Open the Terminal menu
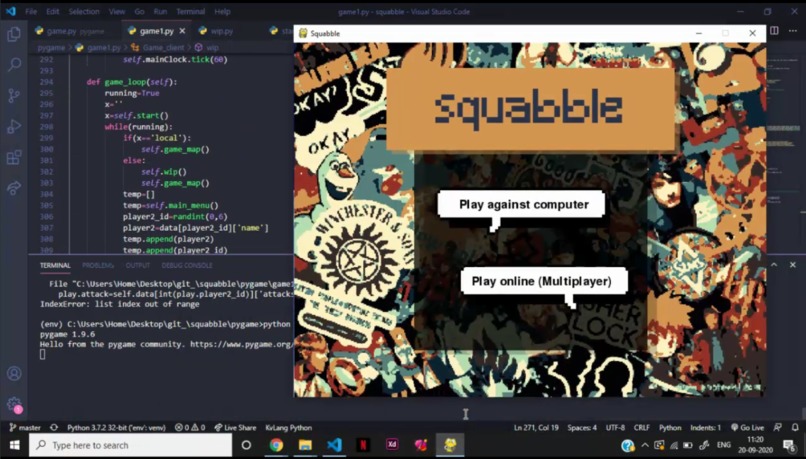806x459 pixels. point(190,11)
